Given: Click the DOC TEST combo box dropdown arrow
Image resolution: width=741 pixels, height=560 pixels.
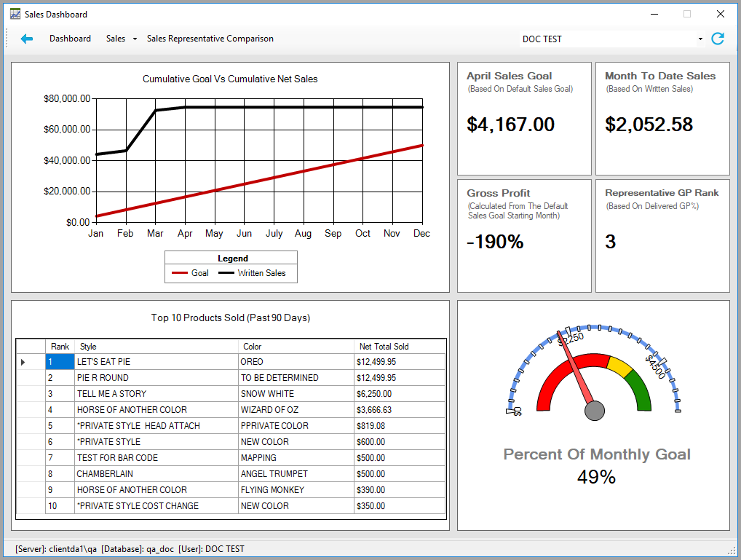Looking at the screenshot, I should point(700,39).
